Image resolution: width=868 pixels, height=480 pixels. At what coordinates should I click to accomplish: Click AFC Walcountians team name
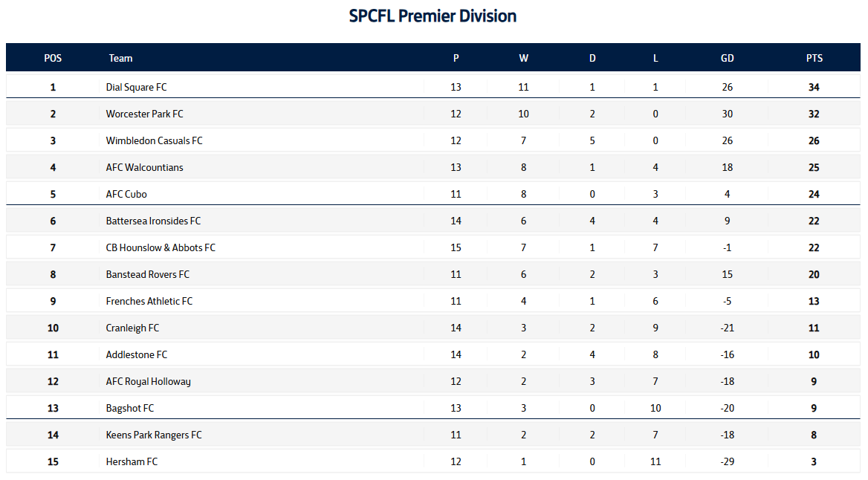[x=144, y=167]
